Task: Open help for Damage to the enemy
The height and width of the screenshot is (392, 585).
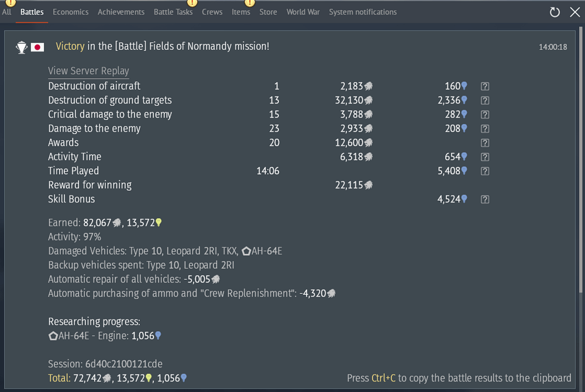Action: pyautogui.click(x=484, y=129)
